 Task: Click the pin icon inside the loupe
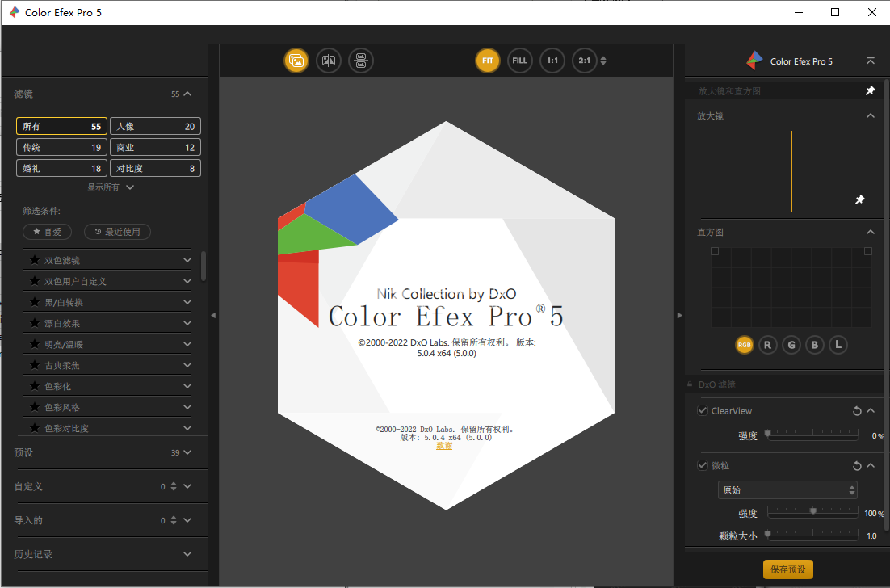pyautogui.click(x=860, y=199)
